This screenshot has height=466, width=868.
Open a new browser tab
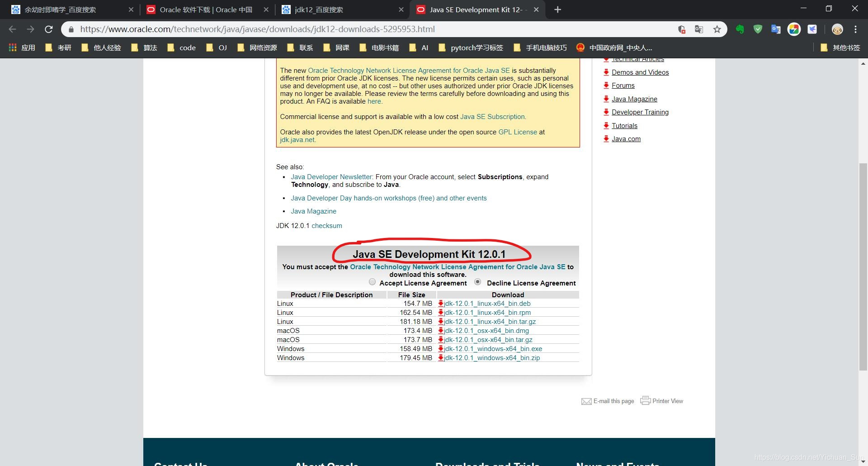point(558,10)
